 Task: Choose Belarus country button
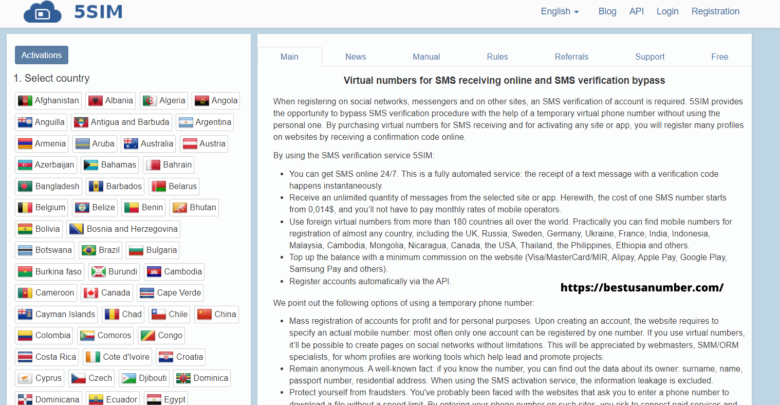[x=174, y=186]
